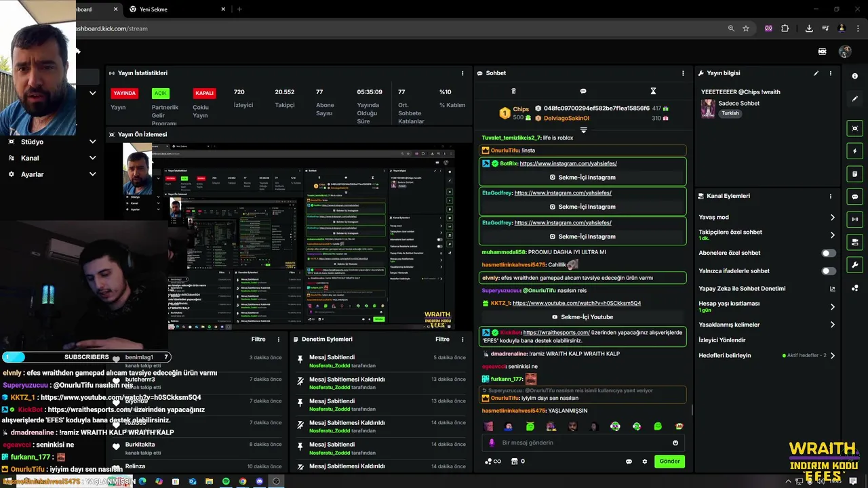Open the Chrome downloads icon
868x488 pixels.
pyautogui.click(x=809, y=28)
